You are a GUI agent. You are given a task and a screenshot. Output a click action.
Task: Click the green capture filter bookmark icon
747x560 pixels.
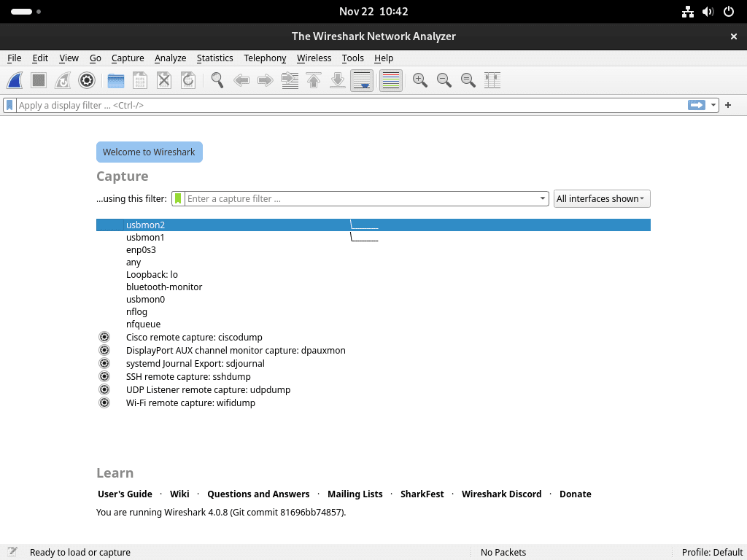coord(177,198)
